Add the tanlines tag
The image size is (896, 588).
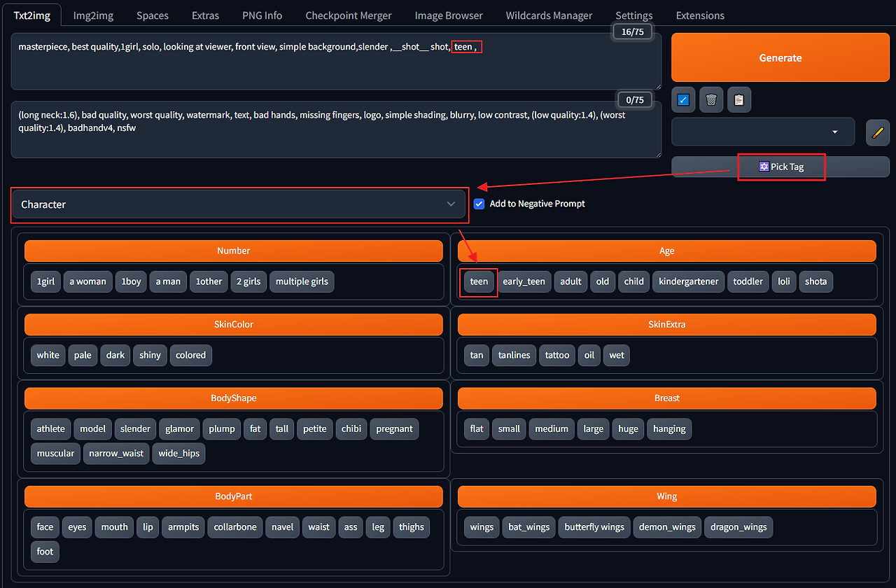pyautogui.click(x=514, y=355)
